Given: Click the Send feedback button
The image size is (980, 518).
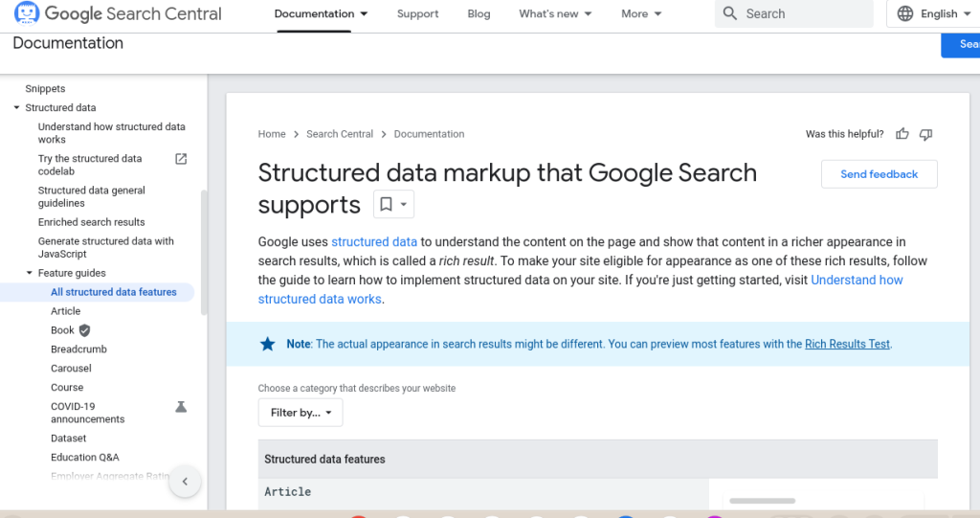Looking at the screenshot, I should [x=879, y=174].
